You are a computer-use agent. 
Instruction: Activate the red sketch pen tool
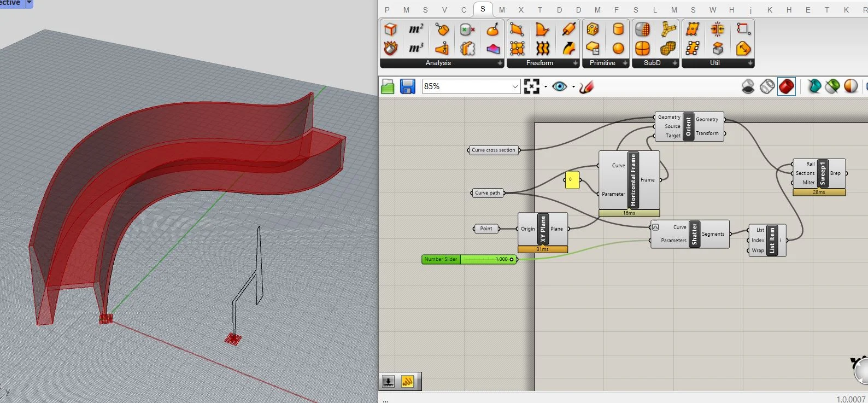[x=587, y=86]
